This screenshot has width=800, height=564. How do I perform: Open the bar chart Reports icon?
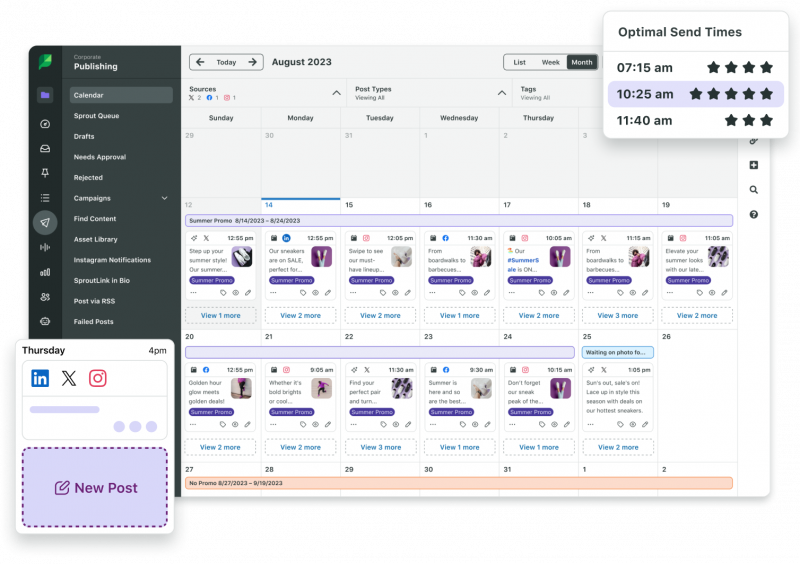(x=45, y=272)
